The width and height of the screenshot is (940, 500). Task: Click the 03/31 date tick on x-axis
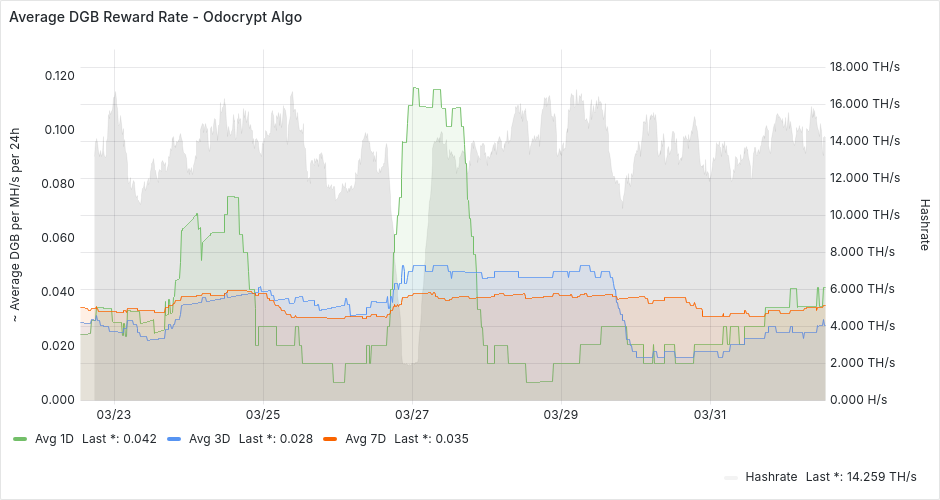[710, 415]
